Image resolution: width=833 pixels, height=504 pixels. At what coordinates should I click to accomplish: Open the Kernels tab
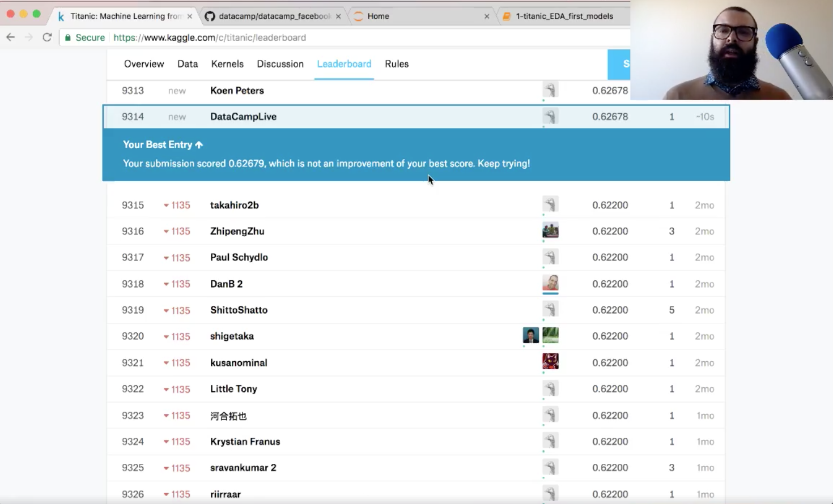pyautogui.click(x=227, y=64)
